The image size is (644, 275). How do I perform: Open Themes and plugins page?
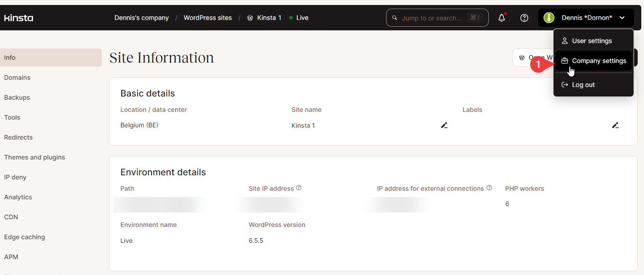[x=34, y=157]
